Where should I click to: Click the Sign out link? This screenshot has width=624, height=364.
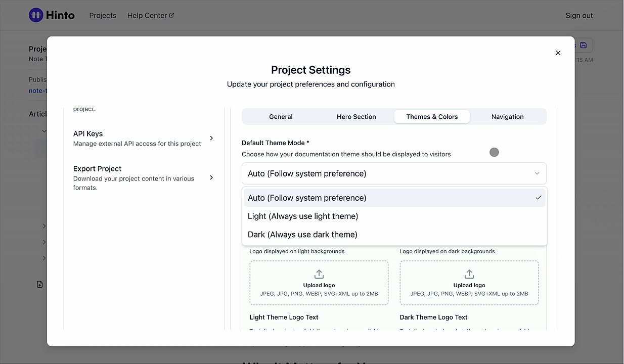[579, 15]
